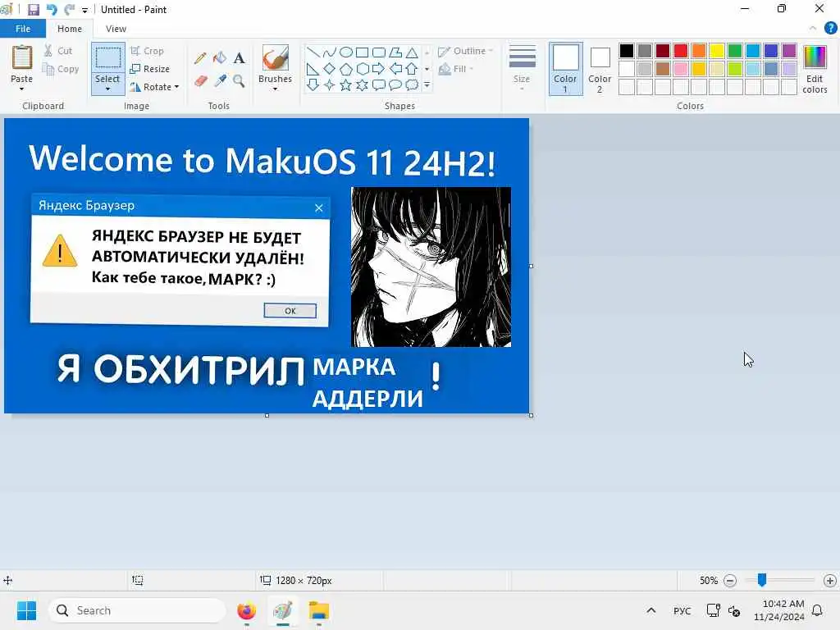Select the Curve shape
The image size is (840, 630).
pyautogui.click(x=330, y=52)
